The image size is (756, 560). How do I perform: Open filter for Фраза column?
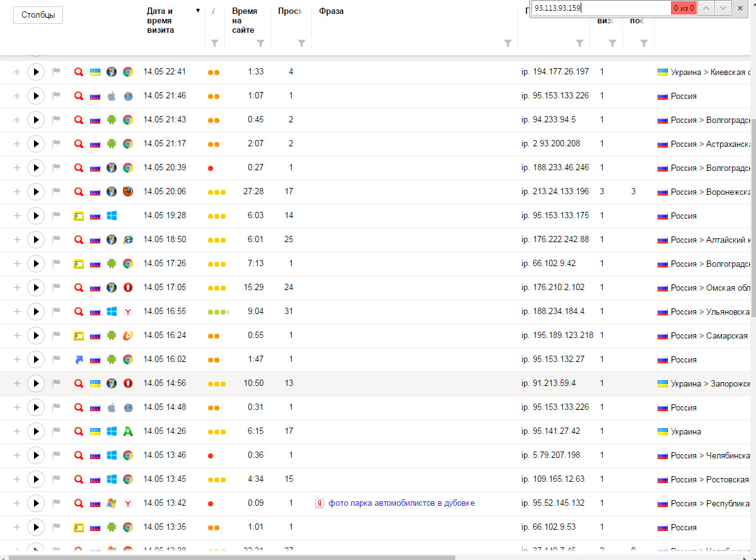point(508,44)
